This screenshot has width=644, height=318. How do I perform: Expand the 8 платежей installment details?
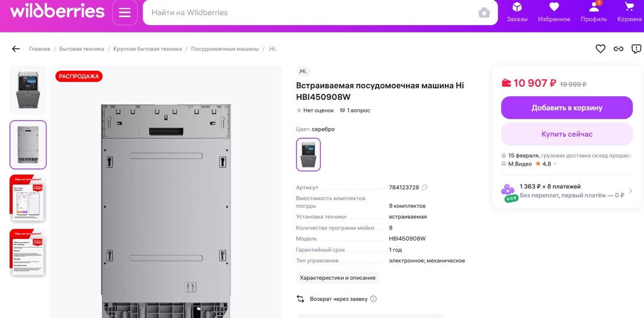(567, 191)
